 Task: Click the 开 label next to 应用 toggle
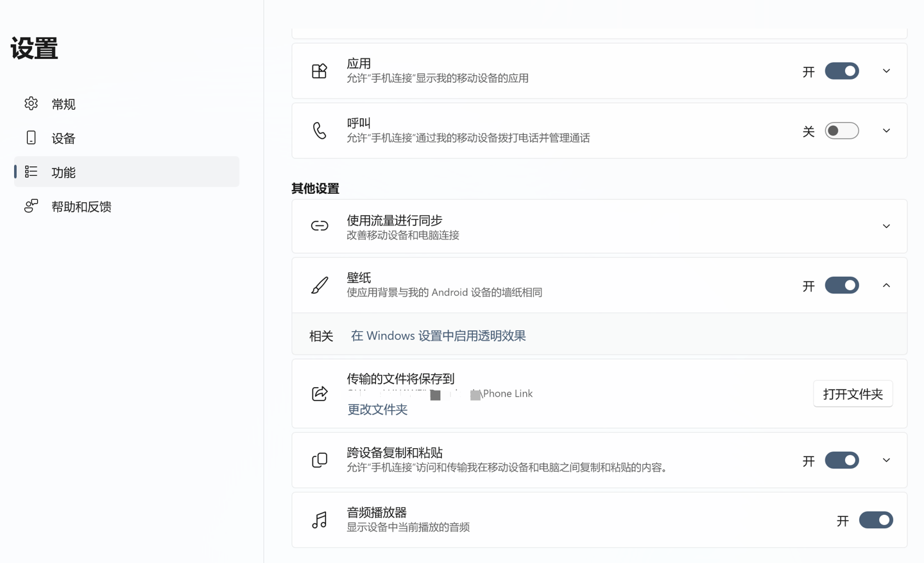coord(809,71)
